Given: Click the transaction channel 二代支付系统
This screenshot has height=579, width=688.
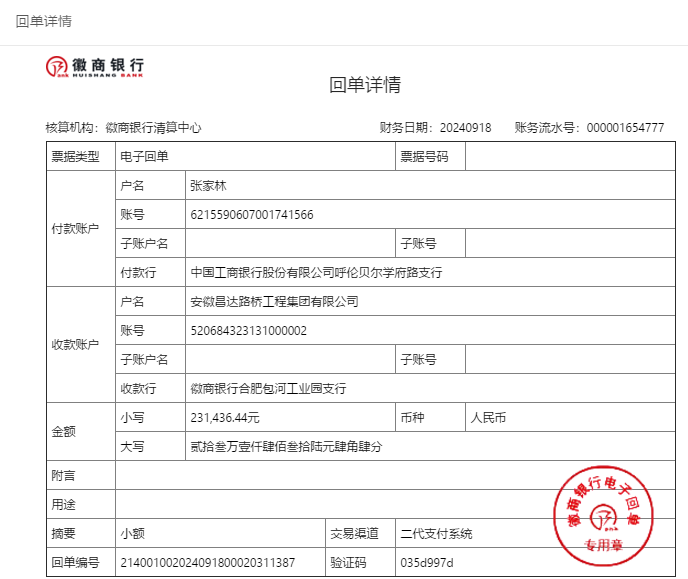Looking at the screenshot, I should [436, 533].
